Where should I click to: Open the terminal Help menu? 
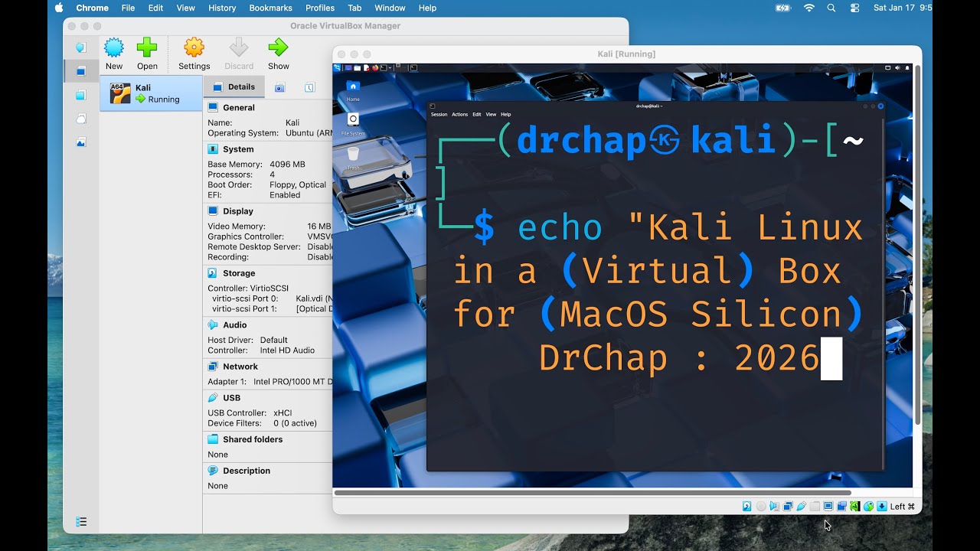coord(505,114)
